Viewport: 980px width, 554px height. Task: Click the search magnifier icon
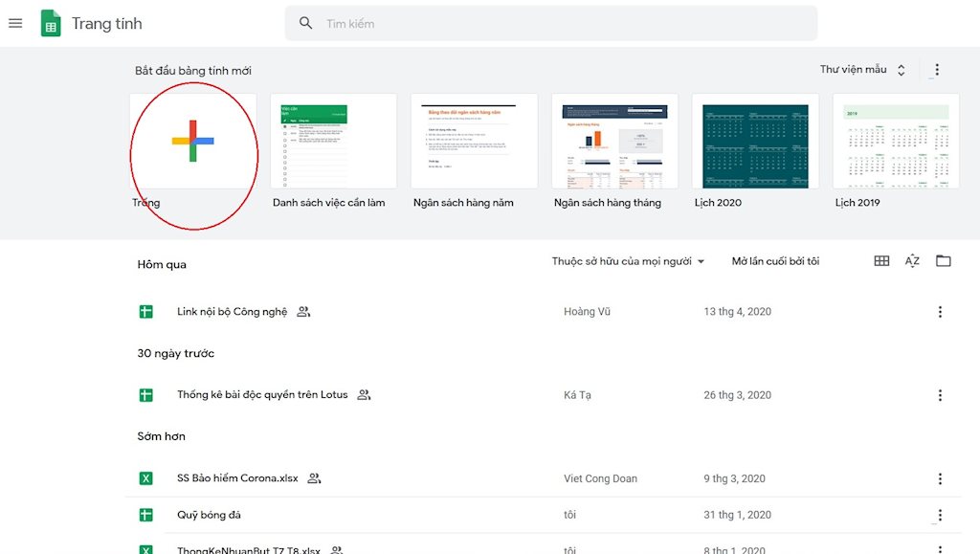305,22
